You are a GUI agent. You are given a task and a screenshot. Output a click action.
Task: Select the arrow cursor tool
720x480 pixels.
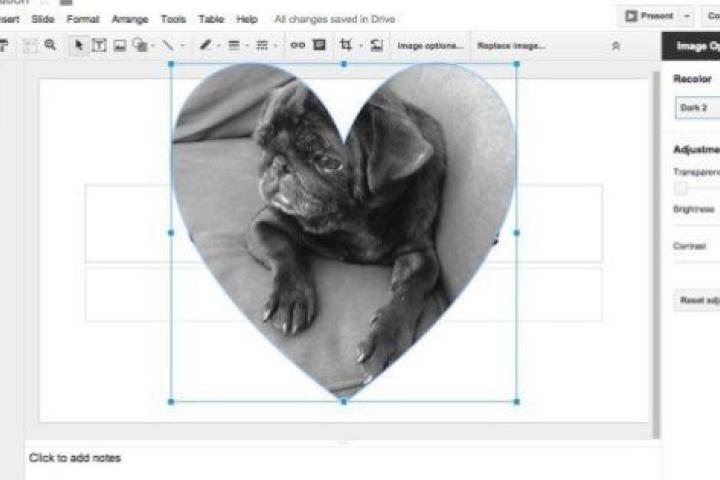point(80,45)
